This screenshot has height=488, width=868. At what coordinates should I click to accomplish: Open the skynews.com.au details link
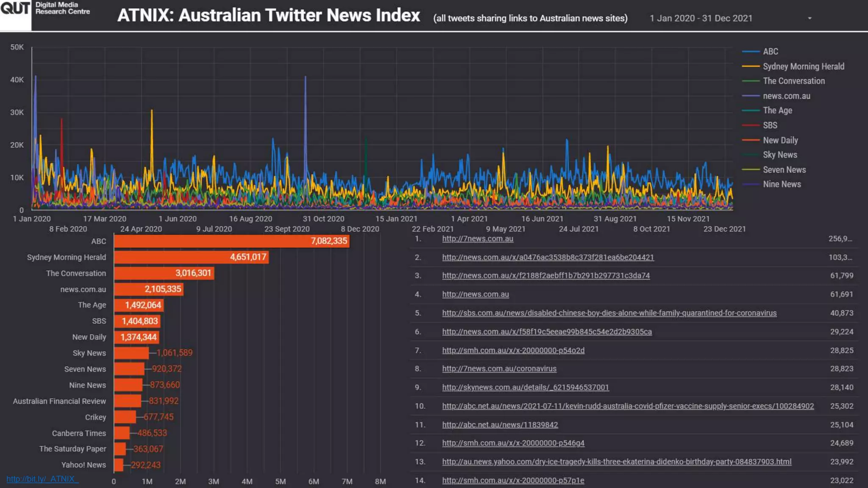[x=525, y=388]
